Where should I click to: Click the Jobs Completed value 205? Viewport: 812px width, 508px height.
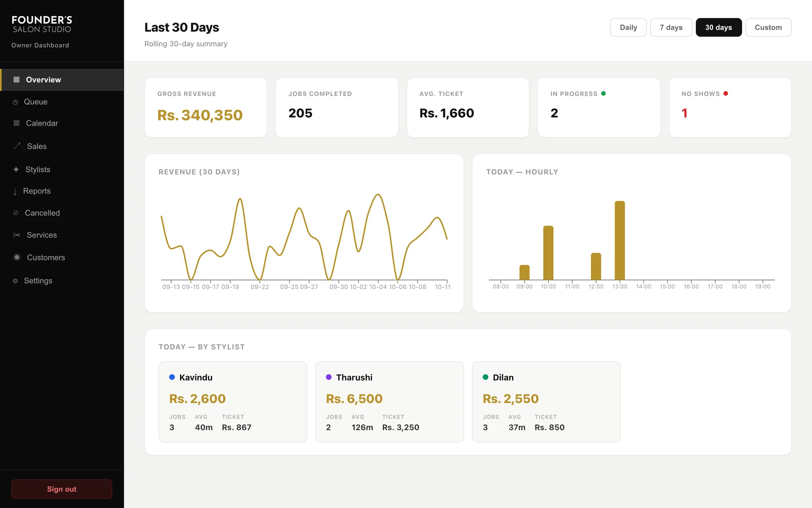tap(300, 113)
